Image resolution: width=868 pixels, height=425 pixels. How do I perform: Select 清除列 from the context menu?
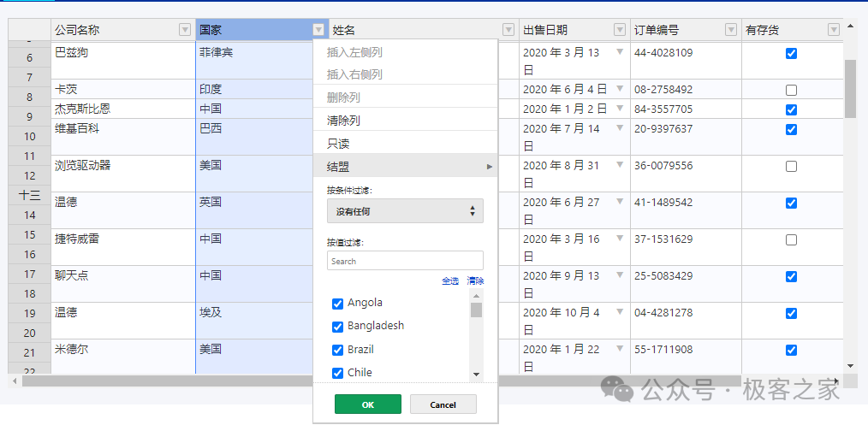click(343, 121)
